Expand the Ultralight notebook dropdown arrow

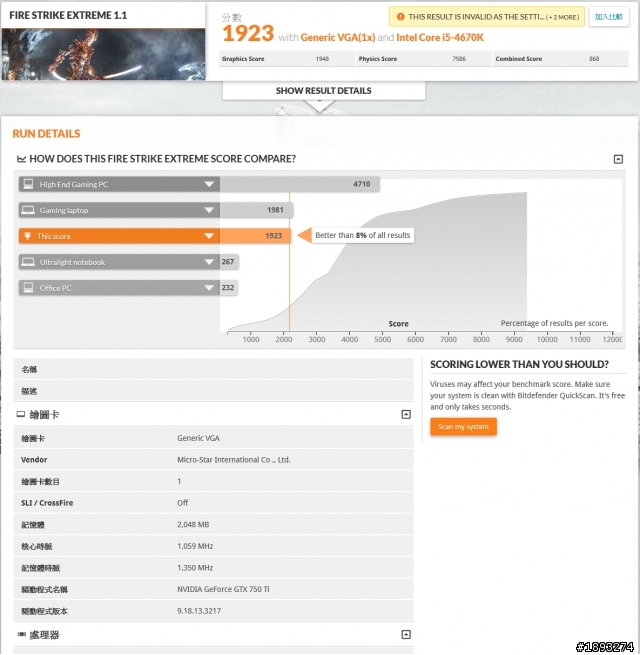click(209, 262)
